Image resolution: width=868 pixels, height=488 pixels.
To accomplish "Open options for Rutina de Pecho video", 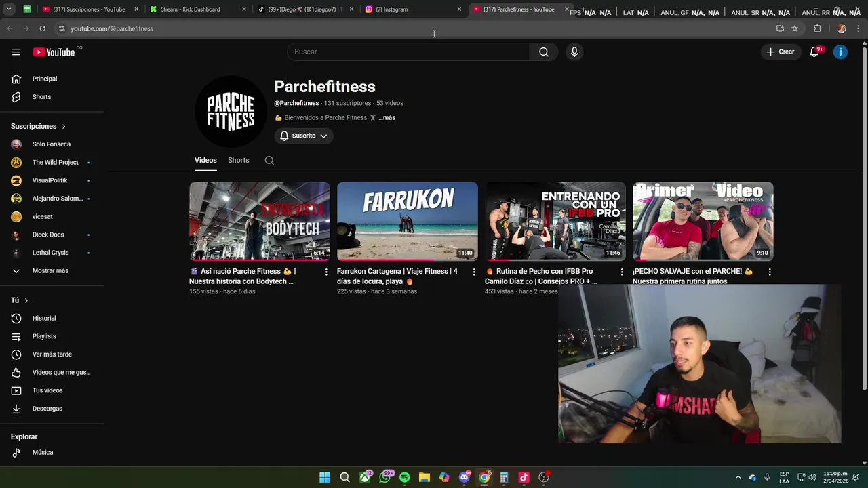I will point(622,272).
